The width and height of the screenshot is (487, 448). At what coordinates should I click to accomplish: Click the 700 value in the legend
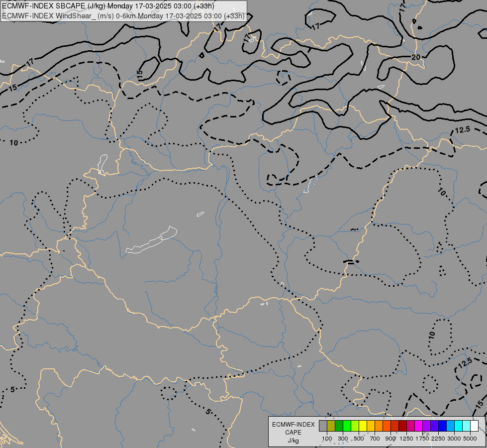click(x=375, y=439)
